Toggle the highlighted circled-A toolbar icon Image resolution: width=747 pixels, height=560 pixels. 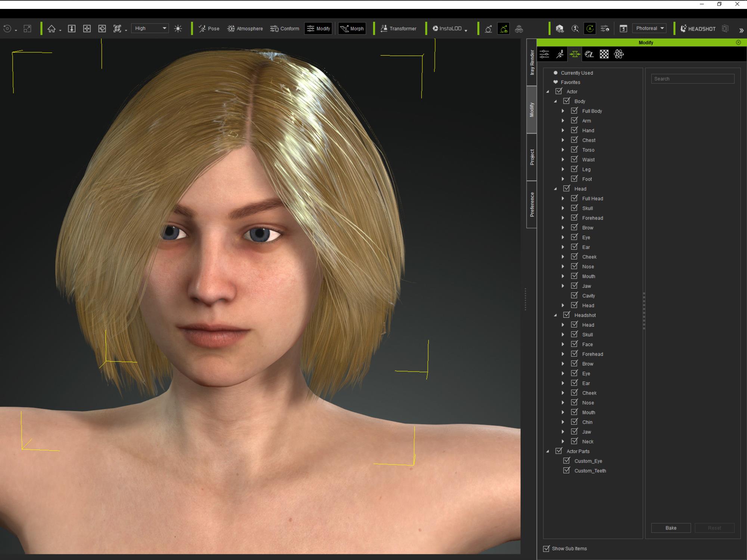pyautogui.click(x=590, y=29)
